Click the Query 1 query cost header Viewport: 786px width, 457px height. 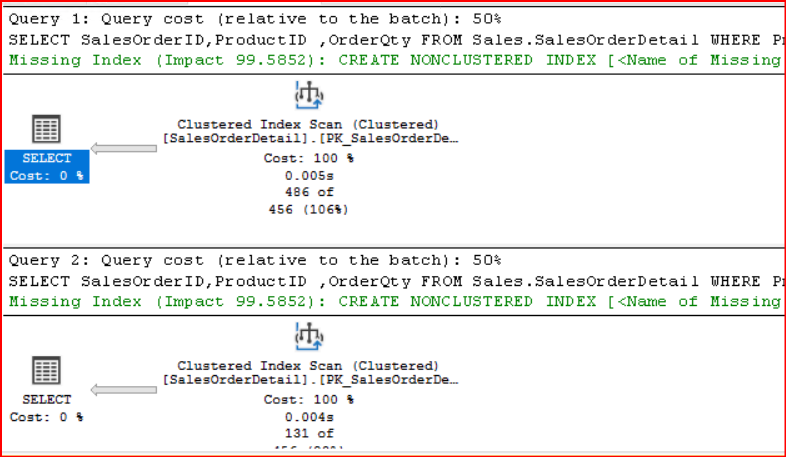coord(255,19)
